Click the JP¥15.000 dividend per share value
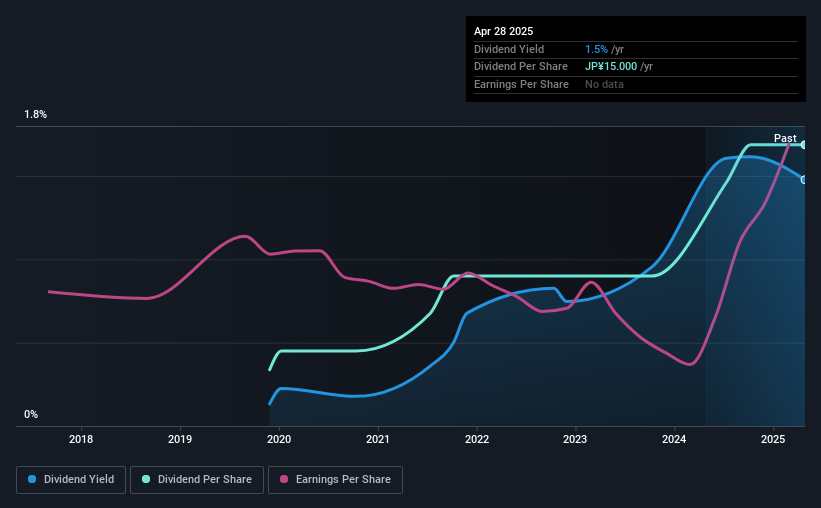The image size is (821, 508). 611,67
